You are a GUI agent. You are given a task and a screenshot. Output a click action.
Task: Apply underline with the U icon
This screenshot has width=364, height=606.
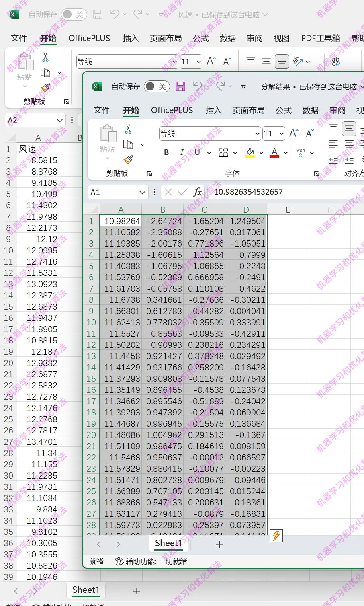tap(196, 152)
